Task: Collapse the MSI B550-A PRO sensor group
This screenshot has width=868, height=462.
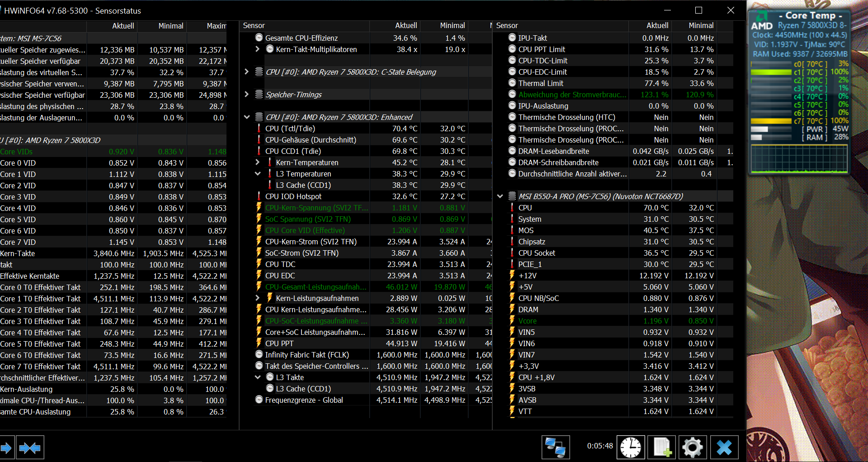Action: [500, 196]
